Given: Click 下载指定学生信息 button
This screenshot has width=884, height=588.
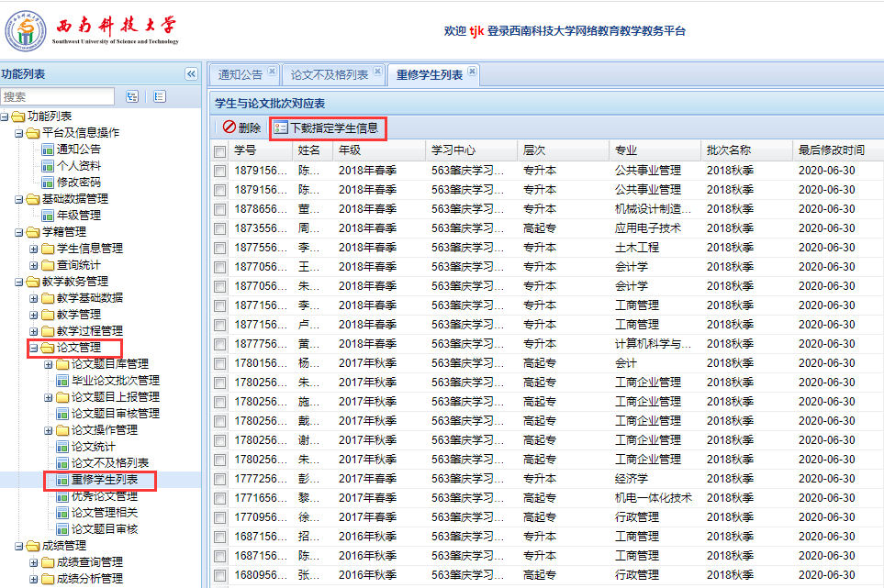Looking at the screenshot, I should click(x=328, y=128).
